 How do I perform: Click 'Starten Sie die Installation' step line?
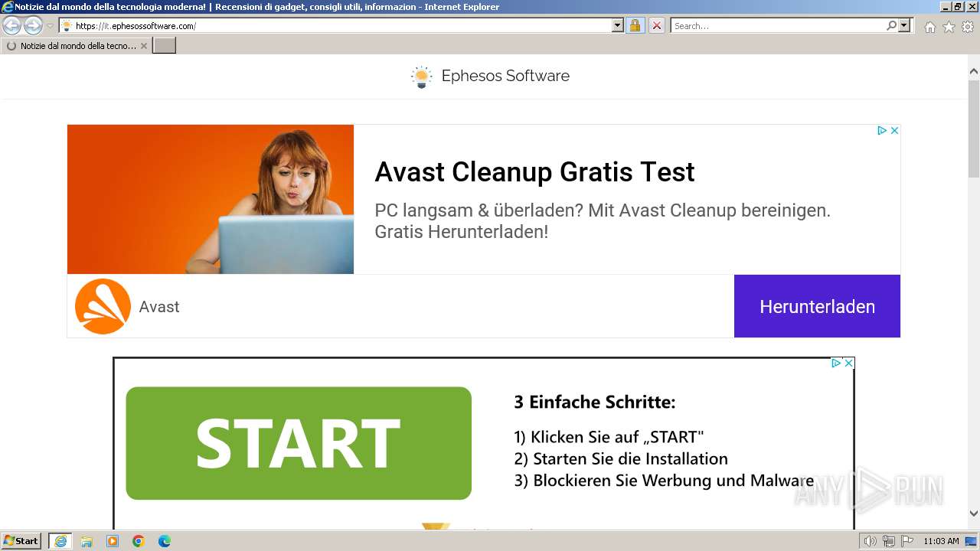(621, 459)
